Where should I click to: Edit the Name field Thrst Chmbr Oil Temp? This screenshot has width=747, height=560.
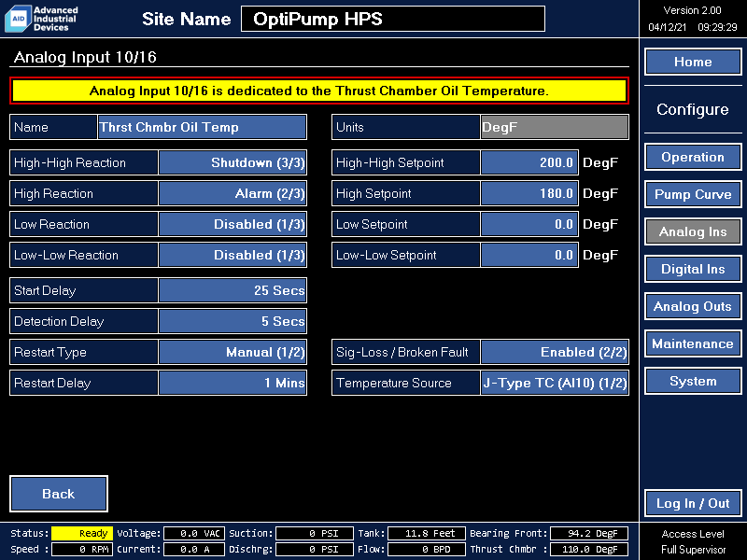tap(202, 127)
